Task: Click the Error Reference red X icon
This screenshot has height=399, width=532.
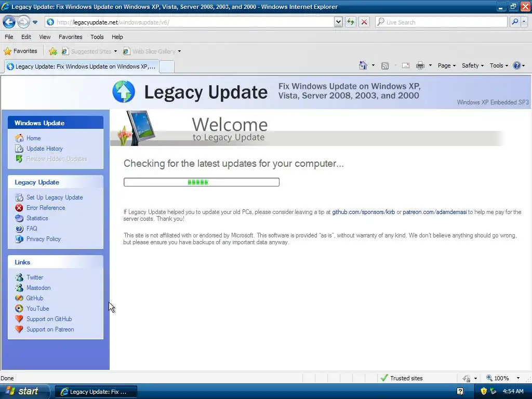Action: tap(19, 208)
